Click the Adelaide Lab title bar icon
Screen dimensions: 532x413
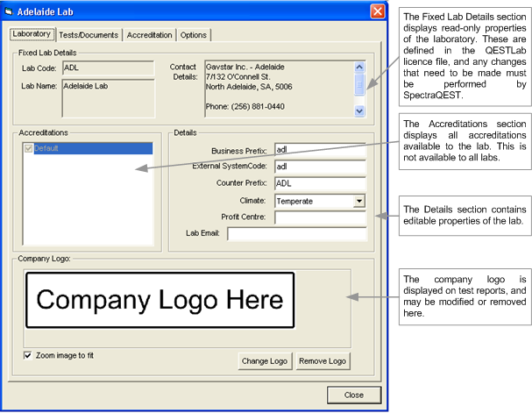pyautogui.click(x=11, y=11)
